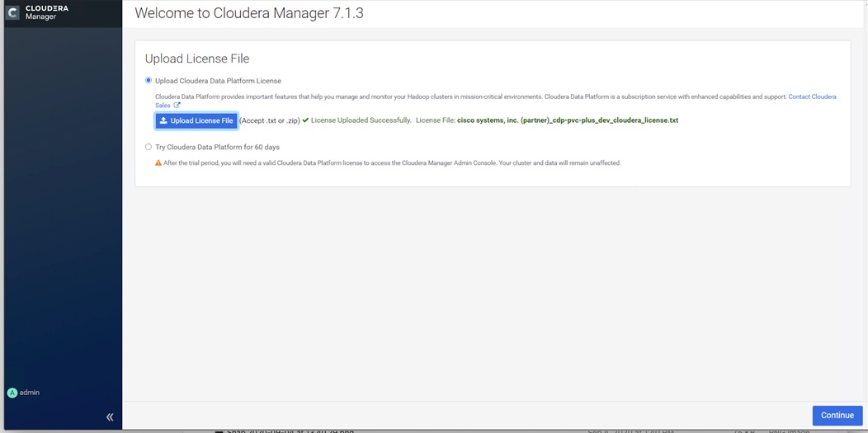Click the Welcome to Cloudera Manager 7.1.3 heading
The image size is (868, 433).
[249, 13]
